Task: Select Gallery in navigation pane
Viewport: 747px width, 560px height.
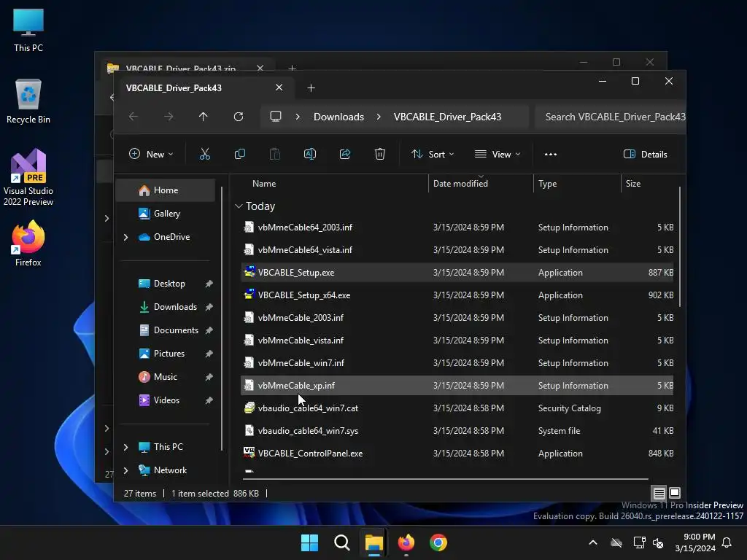Action: point(166,214)
